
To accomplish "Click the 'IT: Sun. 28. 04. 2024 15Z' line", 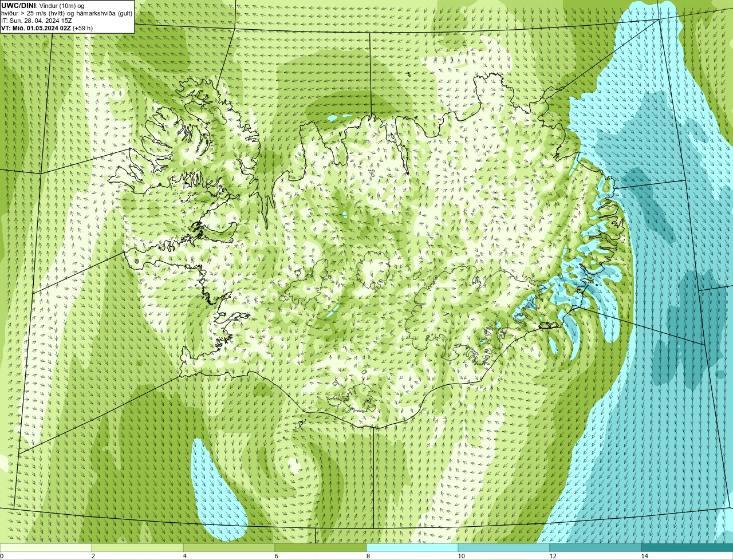I will 37,21.
